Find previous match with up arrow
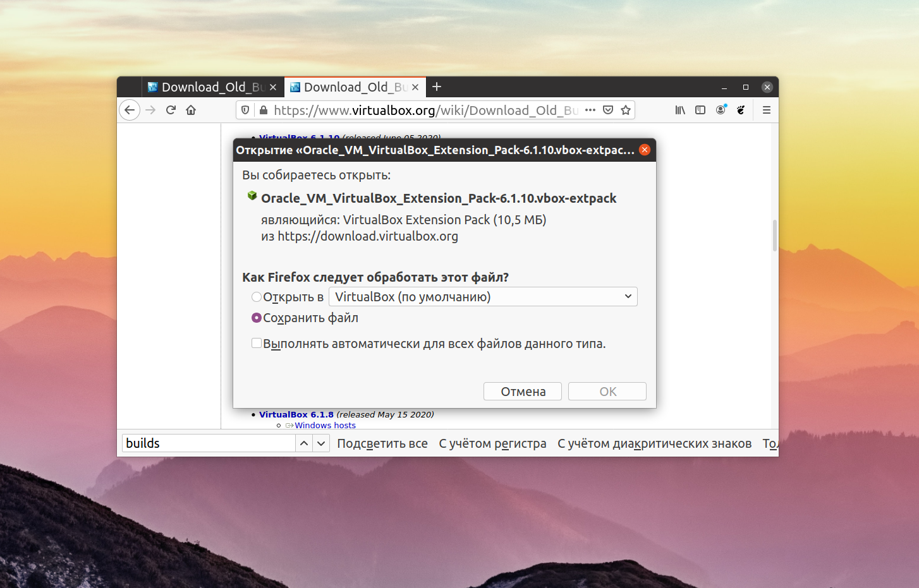The height and width of the screenshot is (588, 919). (x=304, y=443)
